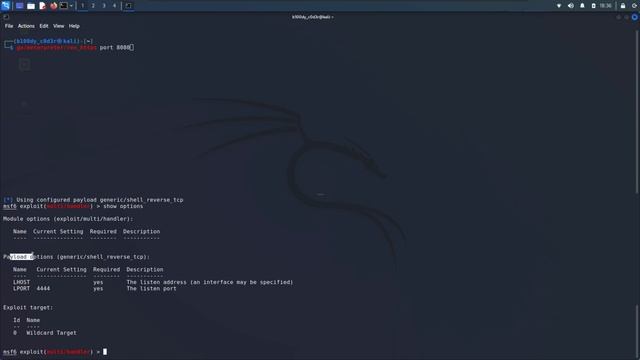Click 'Module options (exploit/multi/handler):' line

[68, 219]
